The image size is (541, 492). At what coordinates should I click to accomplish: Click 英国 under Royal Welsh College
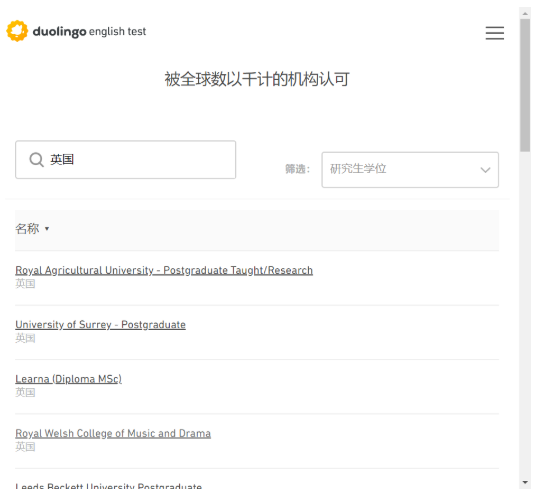[x=25, y=447]
